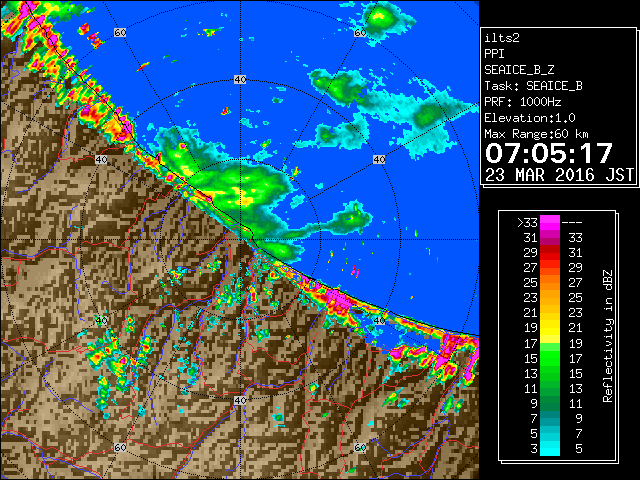Click the 'PPI' scan type text
The image size is (640, 480).
pyautogui.click(x=494, y=54)
